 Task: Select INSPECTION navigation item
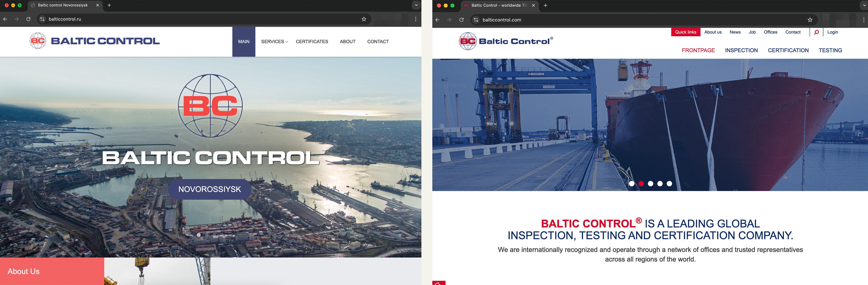741,50
